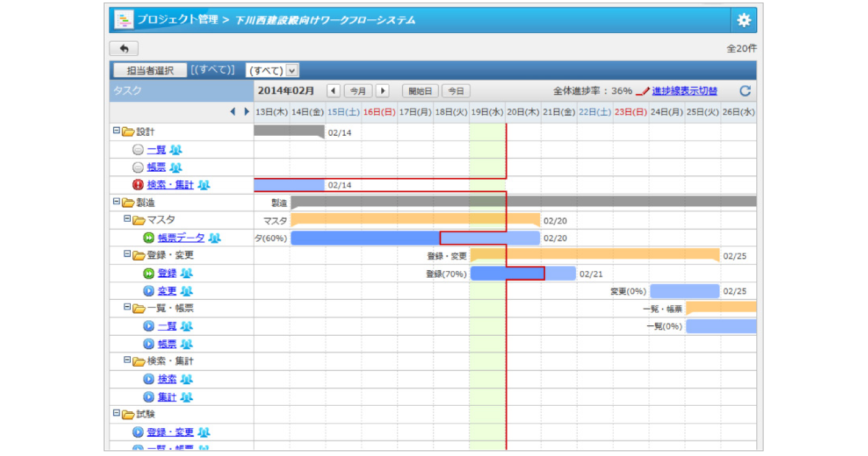The image size is (868, 456).
Task: Collapse the 製造 folder
Action: (117, 202)
